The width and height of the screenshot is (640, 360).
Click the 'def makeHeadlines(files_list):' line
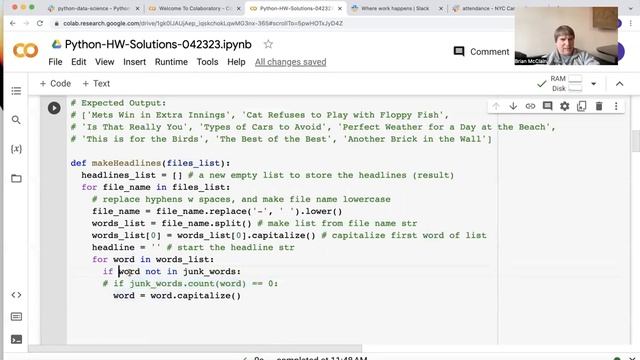click(x=150, y=163)
